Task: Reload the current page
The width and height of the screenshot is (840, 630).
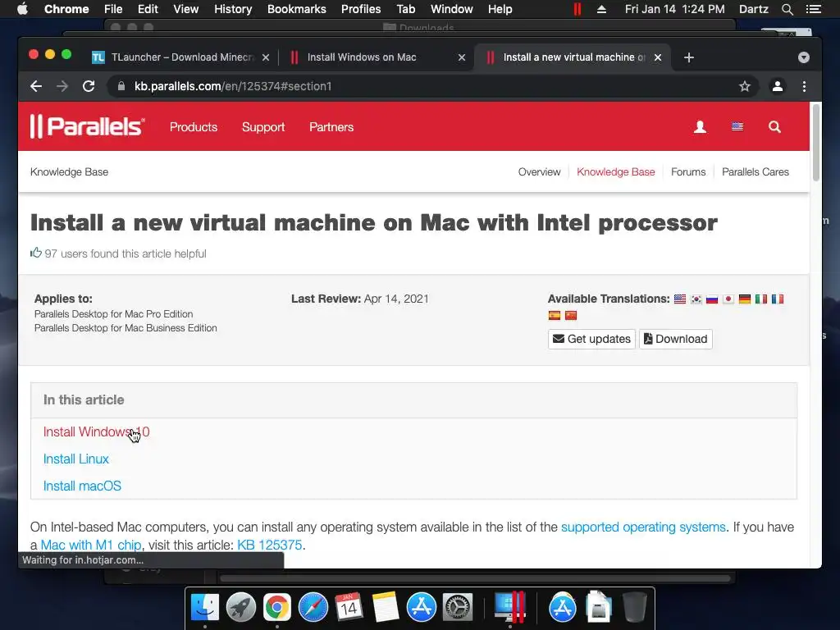Action: click(89, 86)
